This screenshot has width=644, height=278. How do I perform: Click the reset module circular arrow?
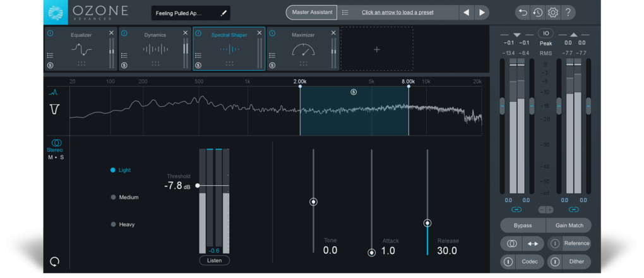54,262
